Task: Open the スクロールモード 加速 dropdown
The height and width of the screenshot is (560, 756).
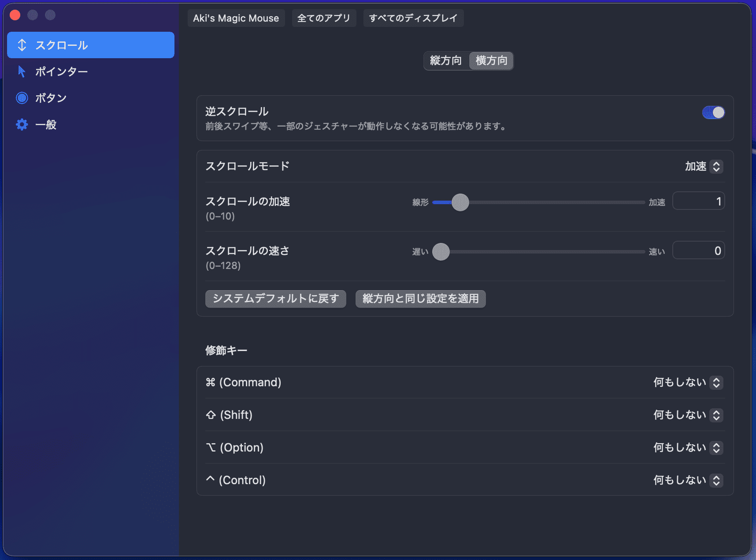Action: (x=704, y=167)
